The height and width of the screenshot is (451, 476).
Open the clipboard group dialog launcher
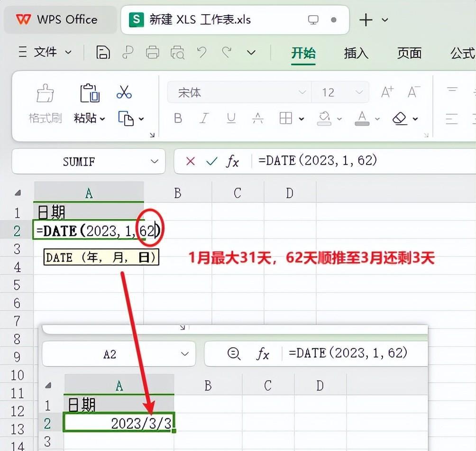[x=152, y=135]
